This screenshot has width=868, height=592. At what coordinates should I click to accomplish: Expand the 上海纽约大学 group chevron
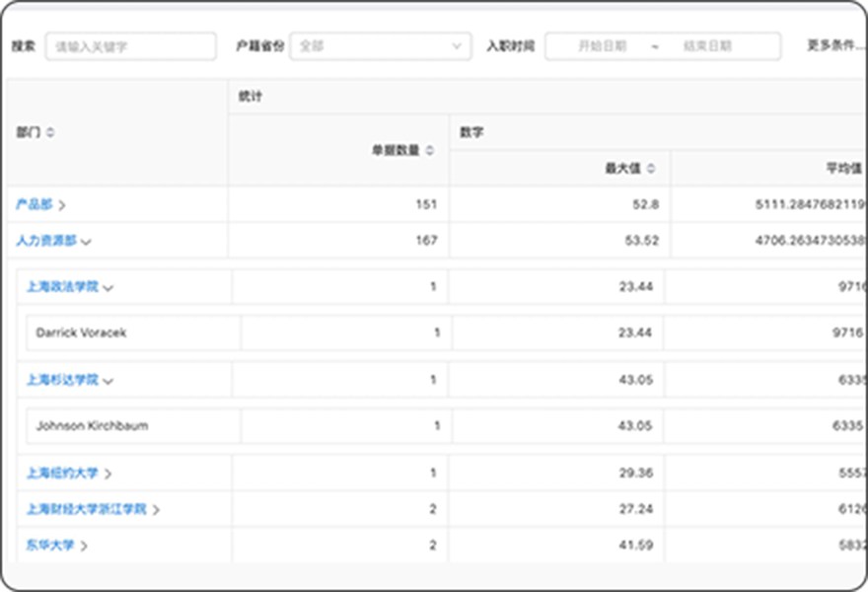tap(108, 474)
